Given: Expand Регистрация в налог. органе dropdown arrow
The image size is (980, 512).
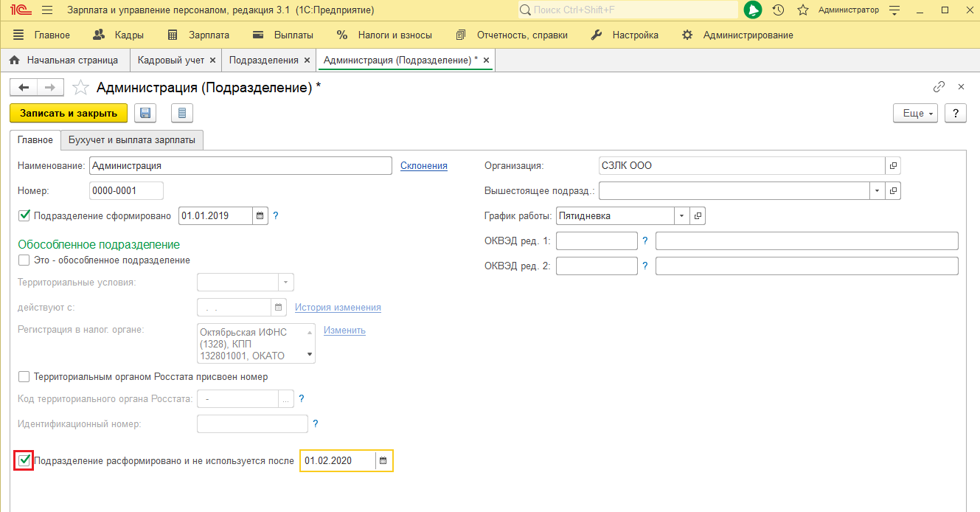Looking at the screenshot, I should pyautogui.click(x=309, y=355).
